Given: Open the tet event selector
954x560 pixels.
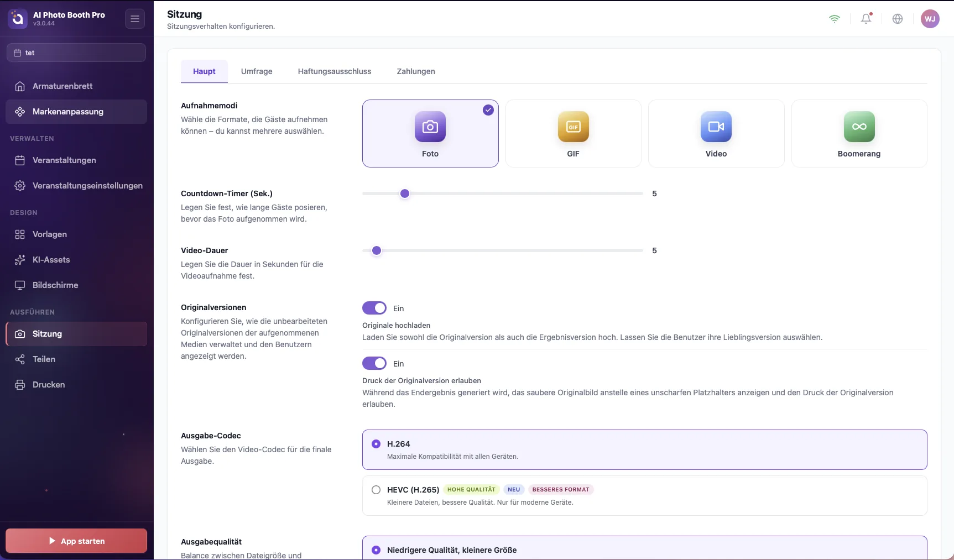Looking at the screenshot, I should tap(76, 53).
